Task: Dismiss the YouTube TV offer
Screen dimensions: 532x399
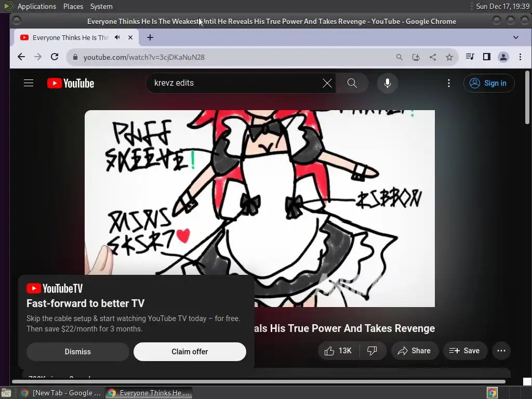Action: (x=78, y=352)
